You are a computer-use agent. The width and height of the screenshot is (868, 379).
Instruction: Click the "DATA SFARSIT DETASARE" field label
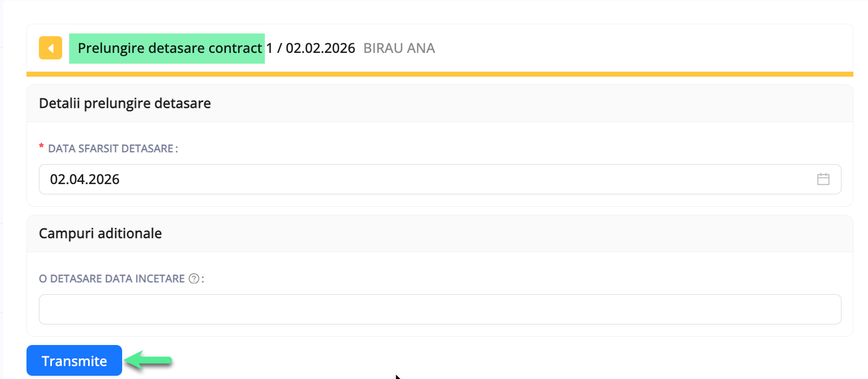tap(111, 148)
